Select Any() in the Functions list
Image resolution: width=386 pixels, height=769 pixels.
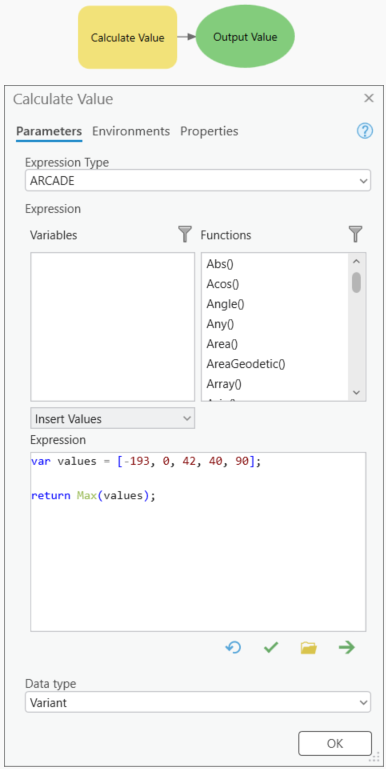click(x=220, y=324)
